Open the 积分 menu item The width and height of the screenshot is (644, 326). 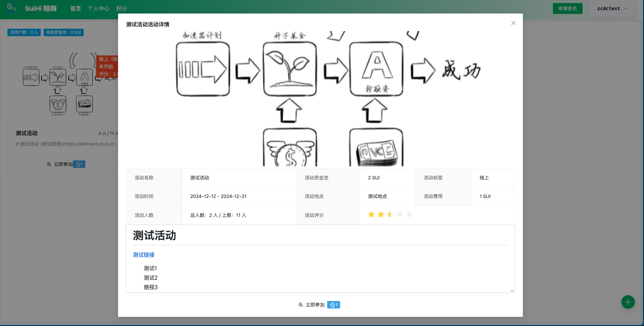pos(121,8)
